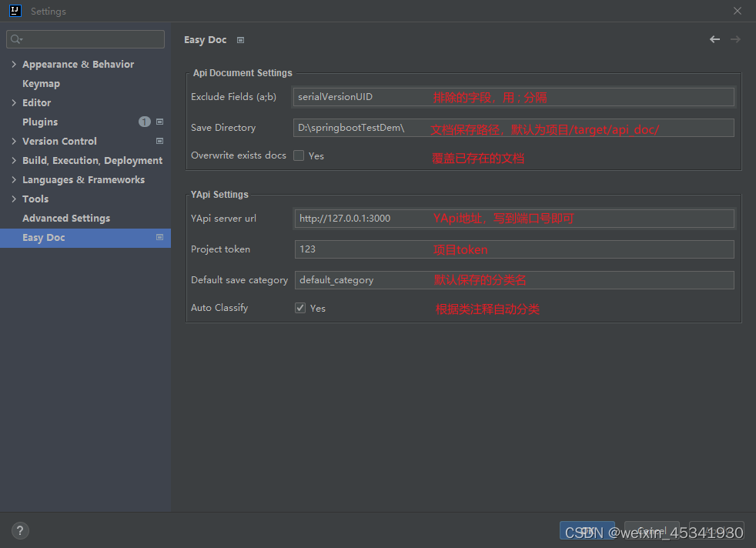756x548 pixels.
Task: Expand the Editor node
Action: tap(14, 102)
